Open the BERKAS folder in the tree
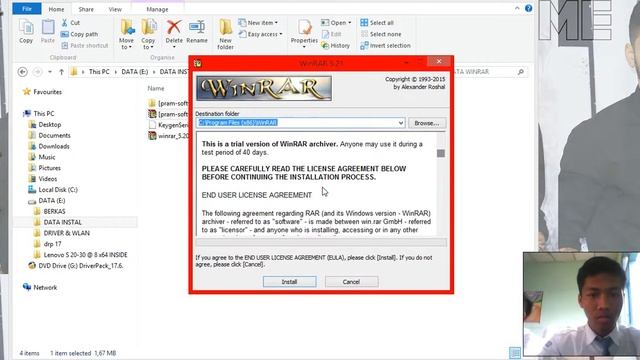640x360 pixels. (x=49, y=211)
